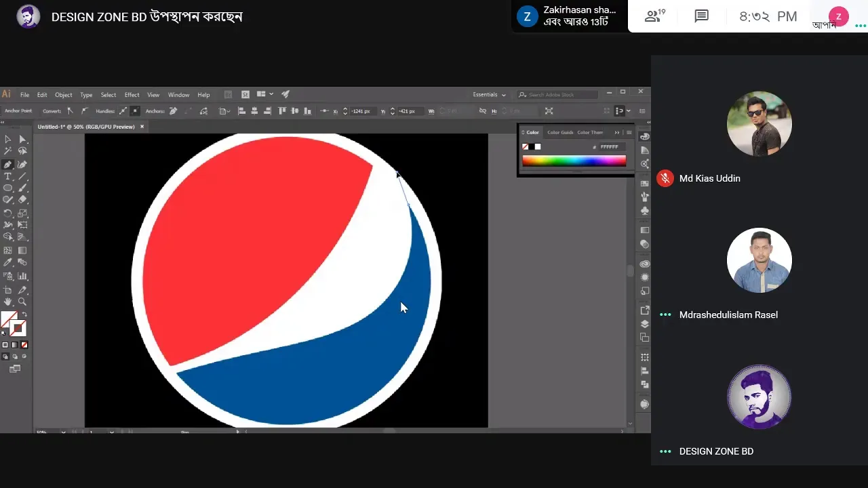Select the Gradient tool
The height and width of the screenshot is (488, 868).
coord(22,250)
